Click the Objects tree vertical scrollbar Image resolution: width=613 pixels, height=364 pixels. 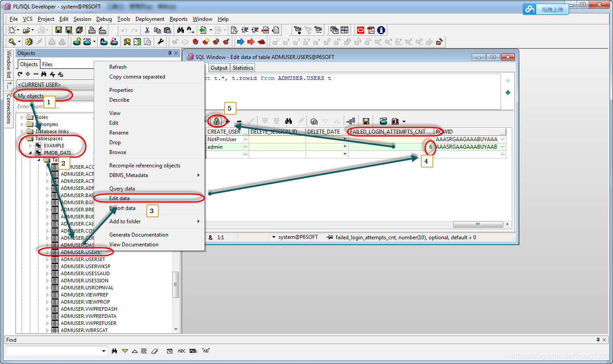point(176,284)
